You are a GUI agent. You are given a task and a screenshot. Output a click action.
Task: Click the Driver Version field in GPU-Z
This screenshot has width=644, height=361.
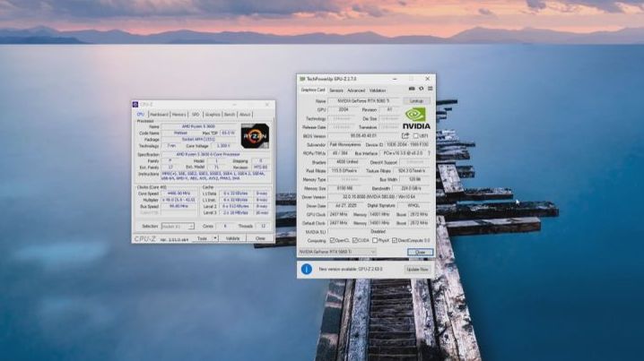[x=379, y=197]
